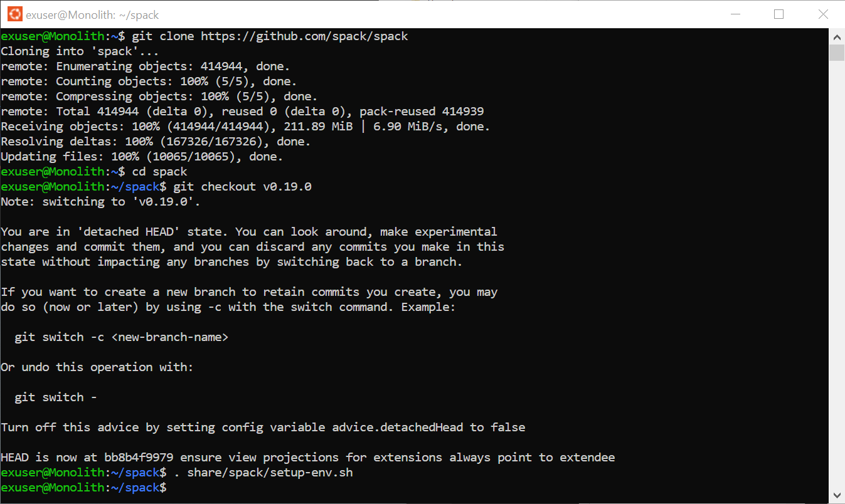
Task: Click the 'Resolving deltas: 100% (167326/167326)' line
Action: [x=156, y=142]
